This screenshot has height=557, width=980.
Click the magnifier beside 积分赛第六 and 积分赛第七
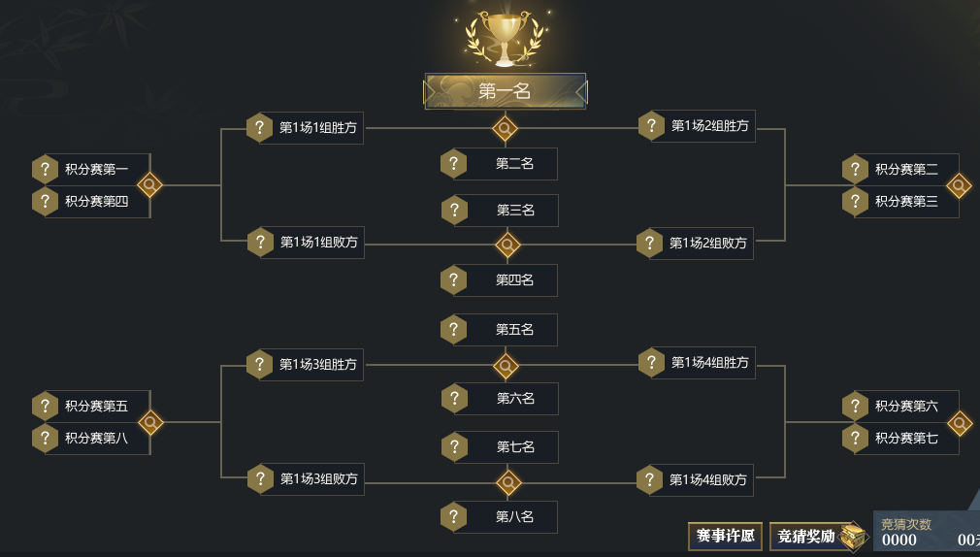tap(960, 423)
